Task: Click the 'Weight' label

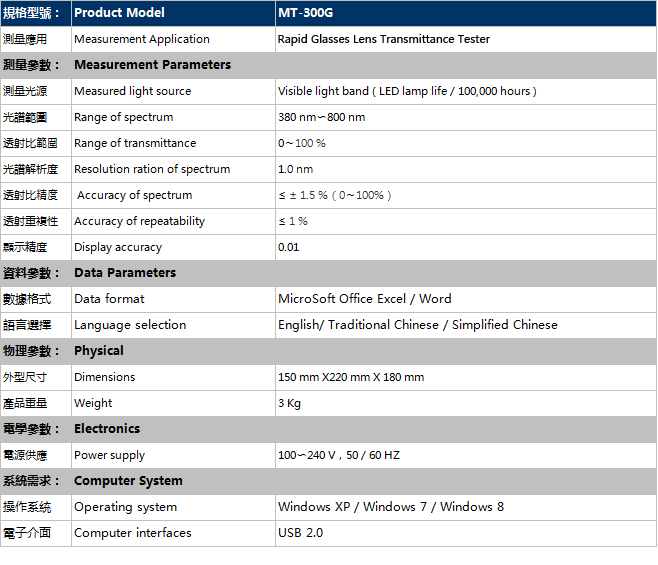Action: (x=93, y=403)
